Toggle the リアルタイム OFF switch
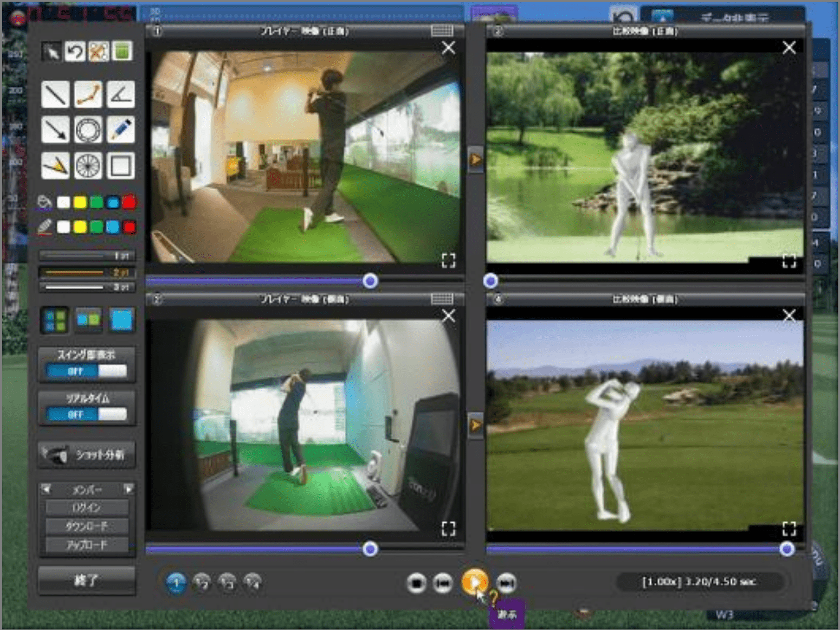The image size is (840, 630). [87, 414]
